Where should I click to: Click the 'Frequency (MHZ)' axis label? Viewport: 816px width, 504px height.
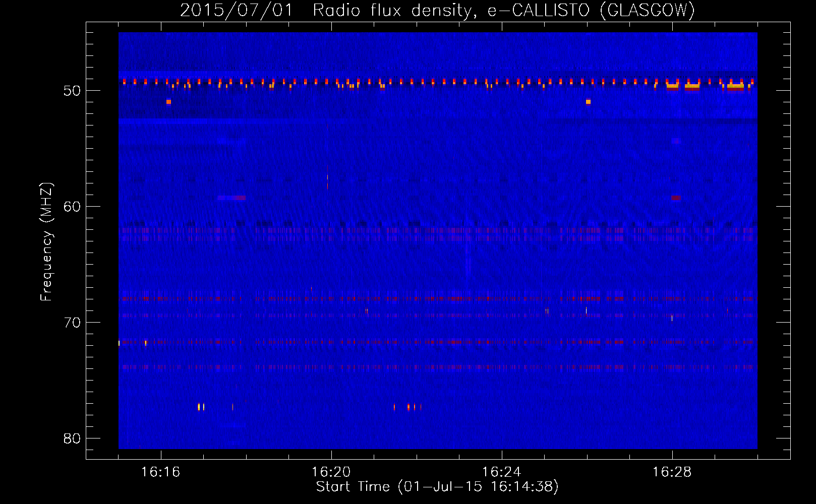(46, 242)
